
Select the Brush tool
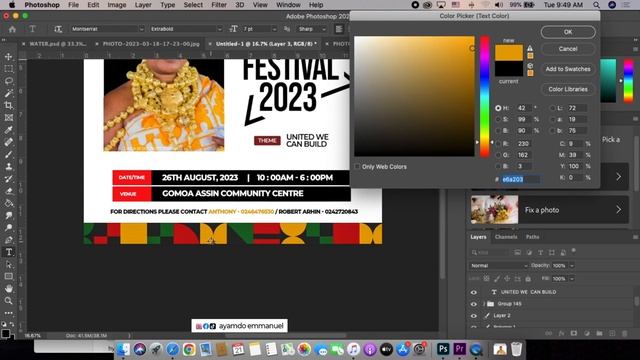[8, 154]
